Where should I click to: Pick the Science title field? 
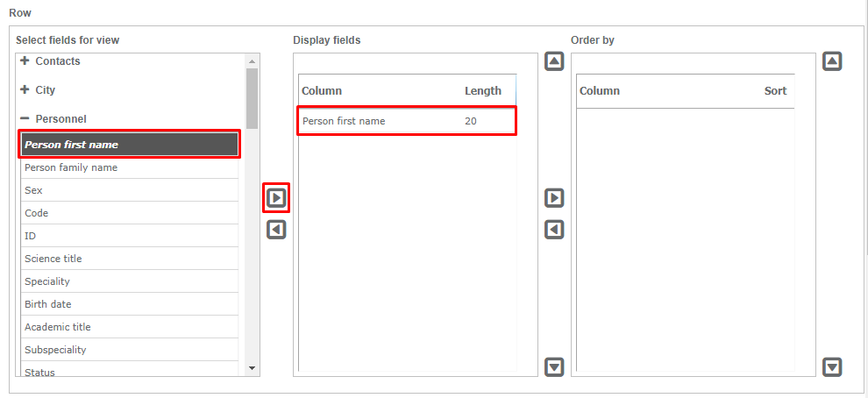pyautogui.click(x=53, y=259)
